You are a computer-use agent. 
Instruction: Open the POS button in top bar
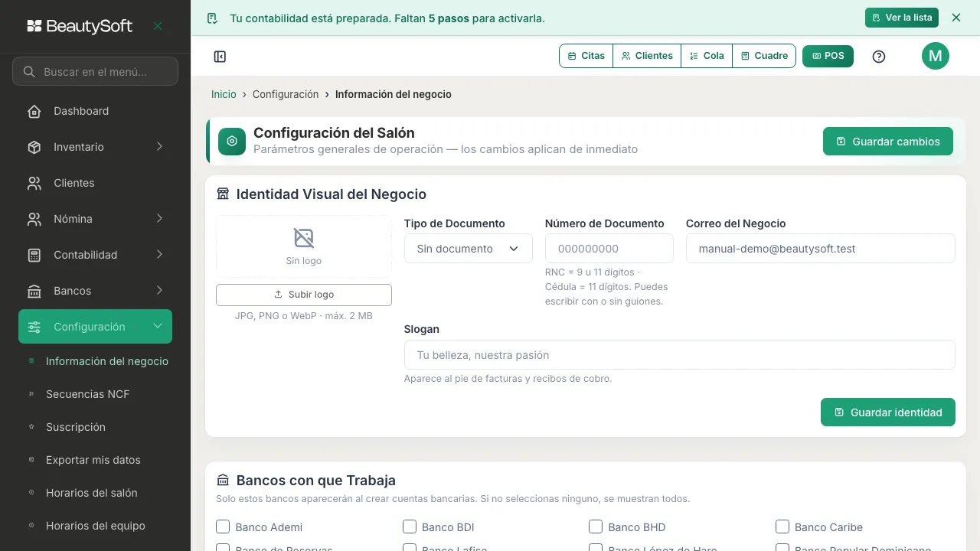828,56
